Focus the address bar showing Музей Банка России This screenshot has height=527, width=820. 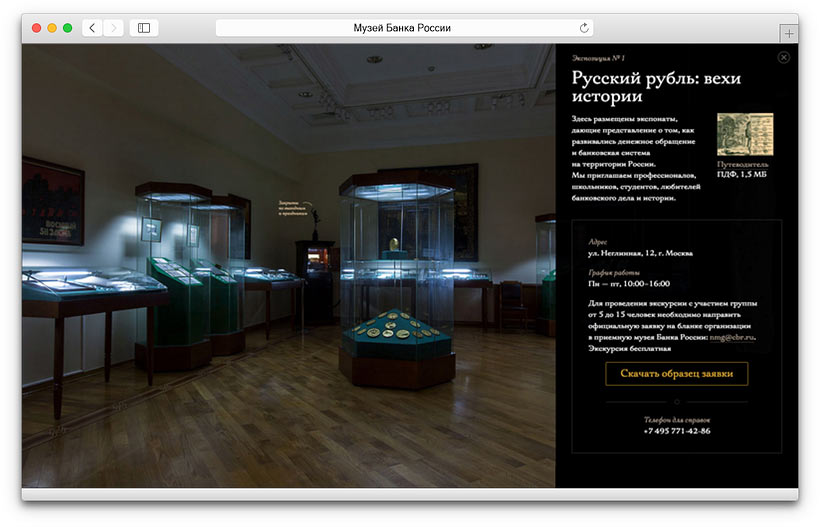click(x=403, y=28)
